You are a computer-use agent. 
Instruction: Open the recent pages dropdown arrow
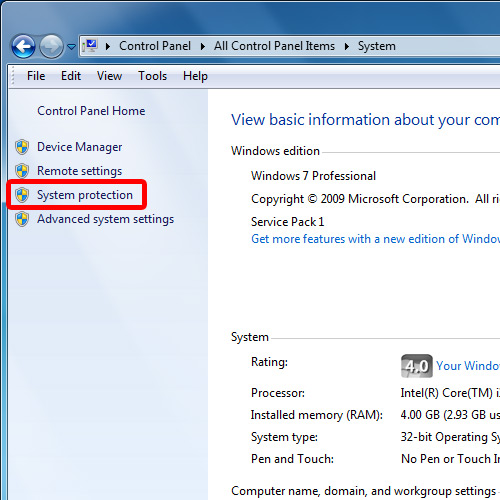71,47
